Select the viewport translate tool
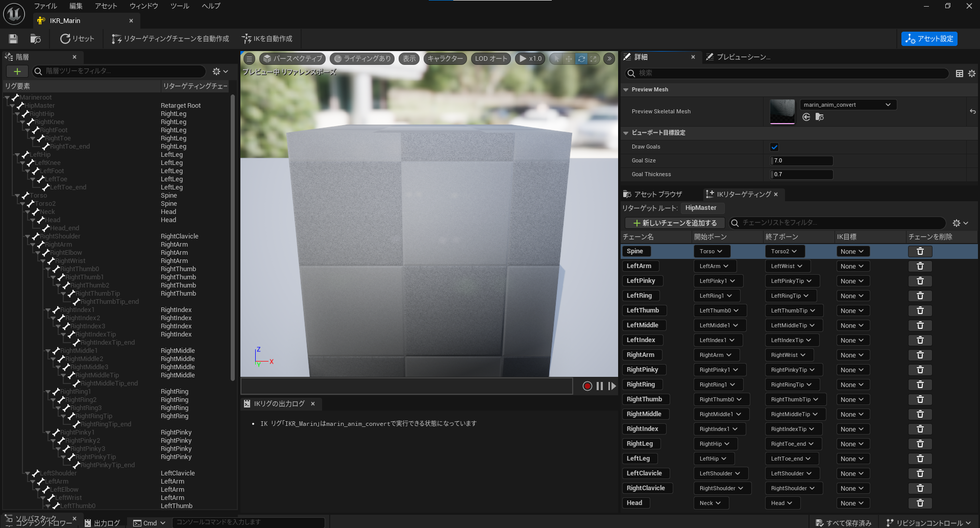 point(569,59)
